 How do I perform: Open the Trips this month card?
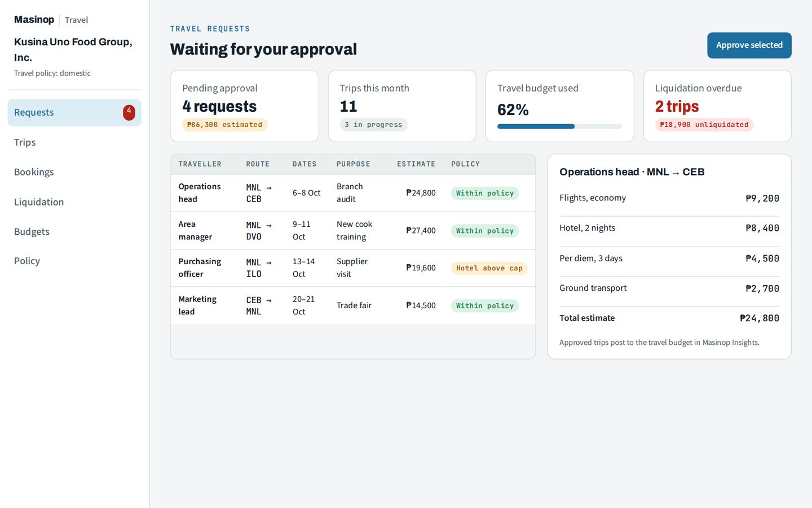coord(402,106)
